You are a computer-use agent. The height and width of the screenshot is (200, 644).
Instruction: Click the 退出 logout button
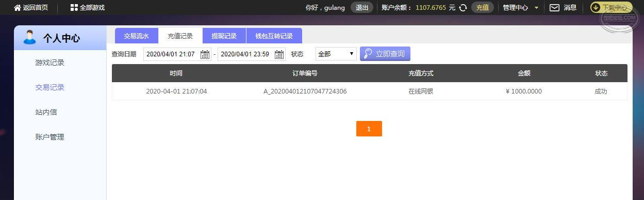[x=362, y=8]
